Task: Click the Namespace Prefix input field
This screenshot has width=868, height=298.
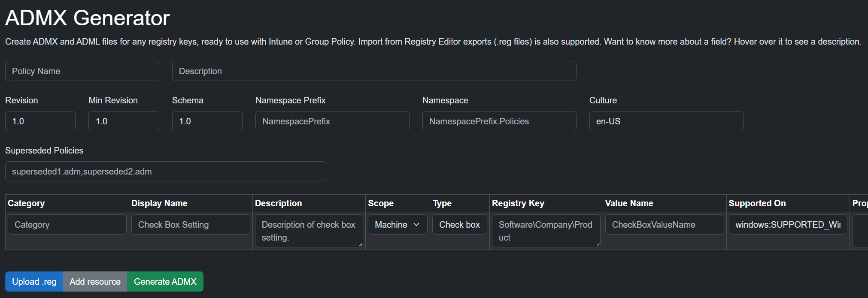Action: coord(332,121)
